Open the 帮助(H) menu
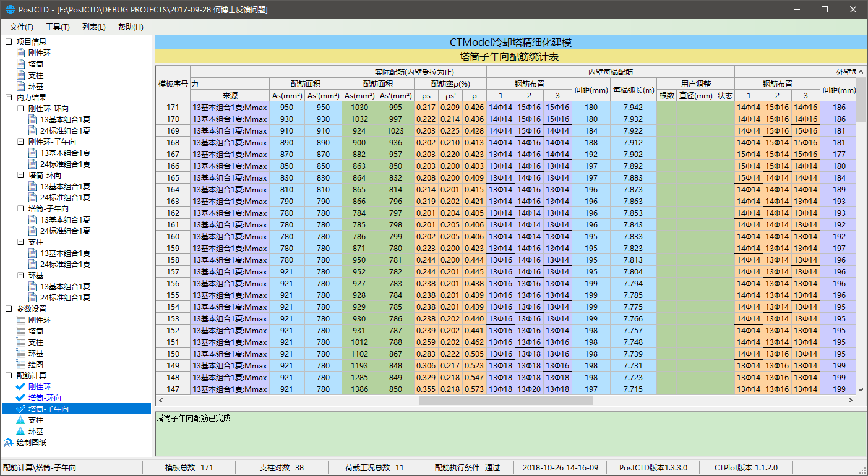The width and height of the screenshot is (868, 476). click(130, 27)
